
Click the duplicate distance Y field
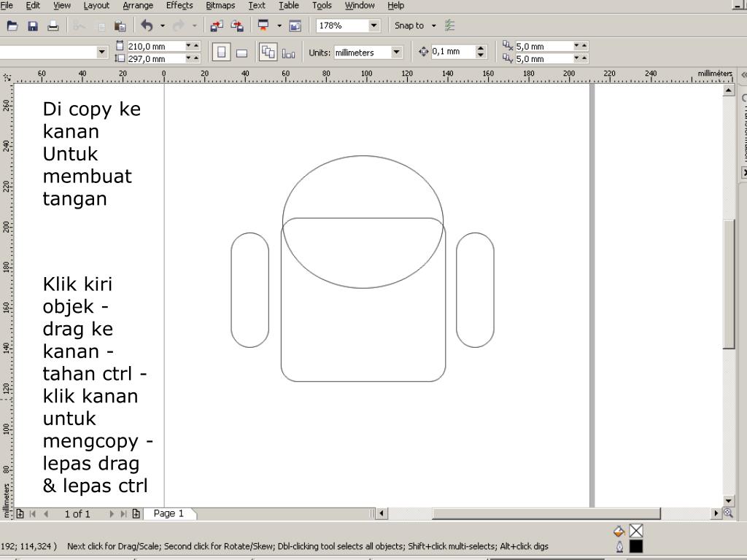[x=543, y=58]
